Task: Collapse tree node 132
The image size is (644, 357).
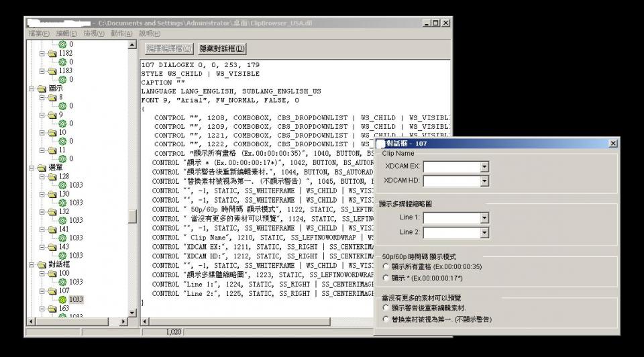Action: click(42, 212)
